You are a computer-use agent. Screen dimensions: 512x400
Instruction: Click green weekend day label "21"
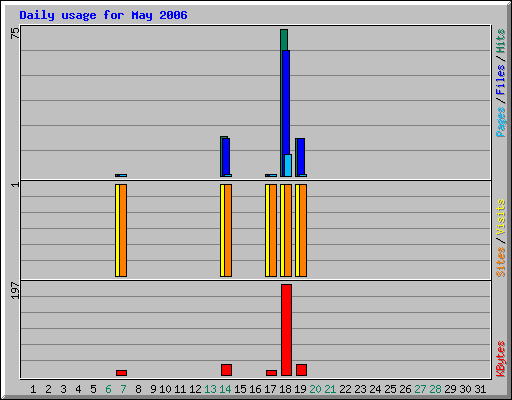[330, 389]
